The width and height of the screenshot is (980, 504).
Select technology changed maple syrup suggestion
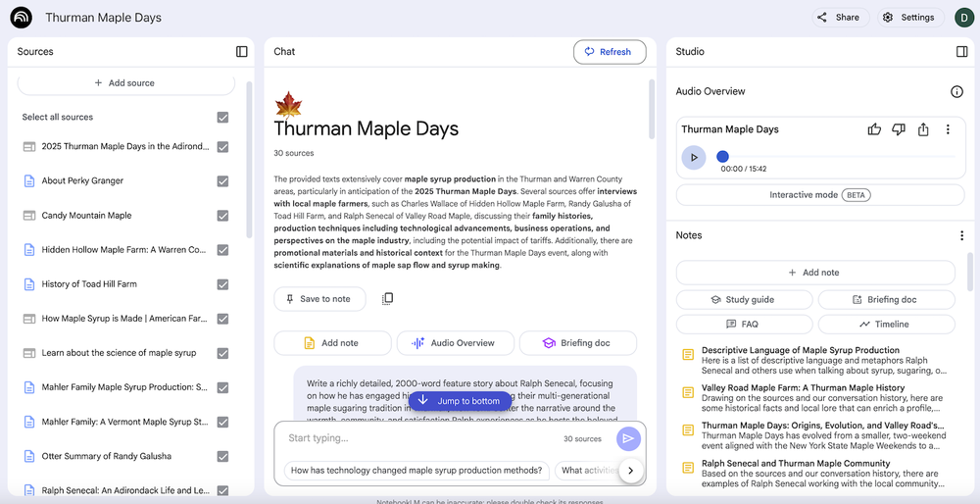tap(416, 471)
